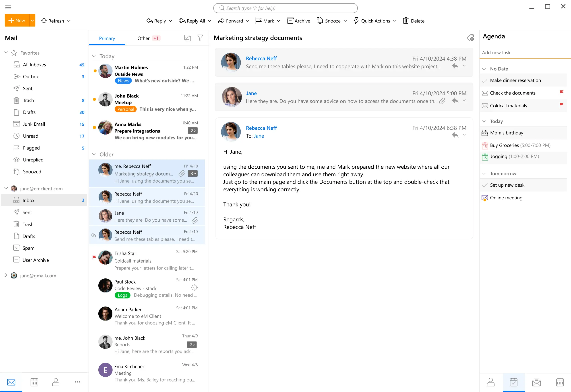
Task: Switch to Calendar view
Action: click(34, 382)
